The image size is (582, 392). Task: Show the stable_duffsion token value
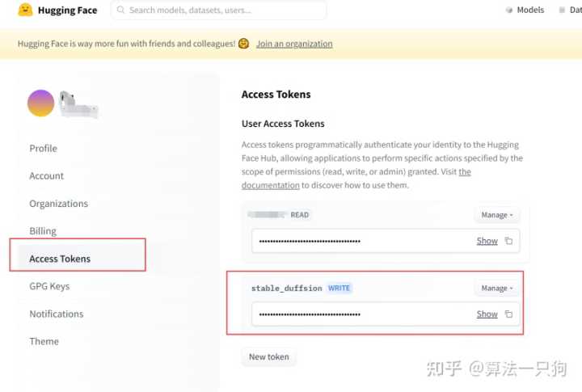tap(487, 314)
